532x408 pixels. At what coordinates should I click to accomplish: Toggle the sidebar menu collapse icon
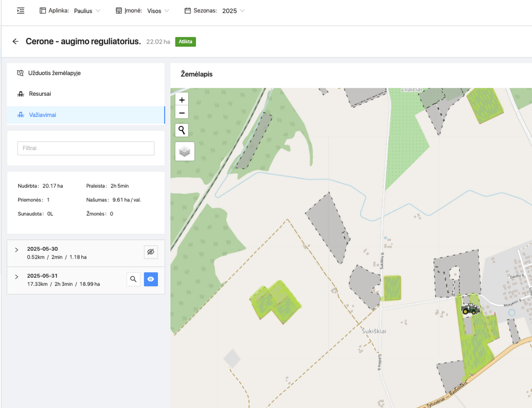[21, 11]
